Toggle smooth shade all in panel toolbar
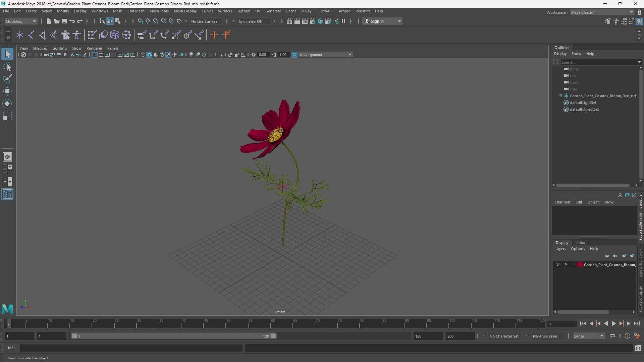Screen dimensions: 644x362 click(x=149, y=55)
